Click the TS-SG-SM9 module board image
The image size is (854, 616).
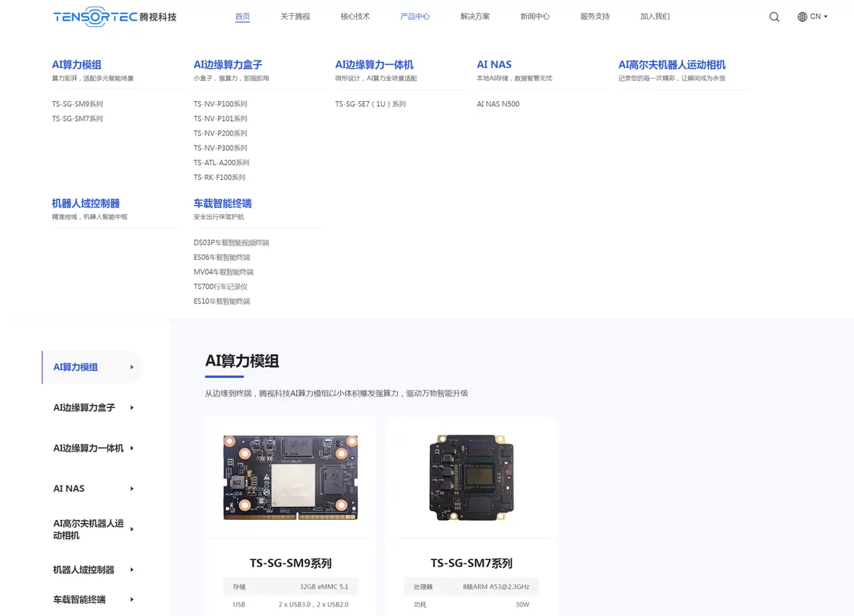pos(290,477)
